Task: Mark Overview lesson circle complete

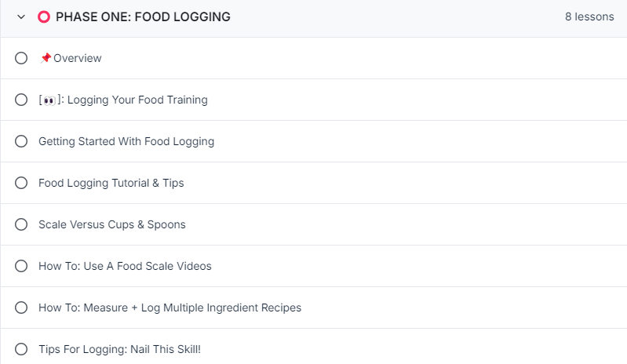Action: pyautogui.click(x=21, y=58)
